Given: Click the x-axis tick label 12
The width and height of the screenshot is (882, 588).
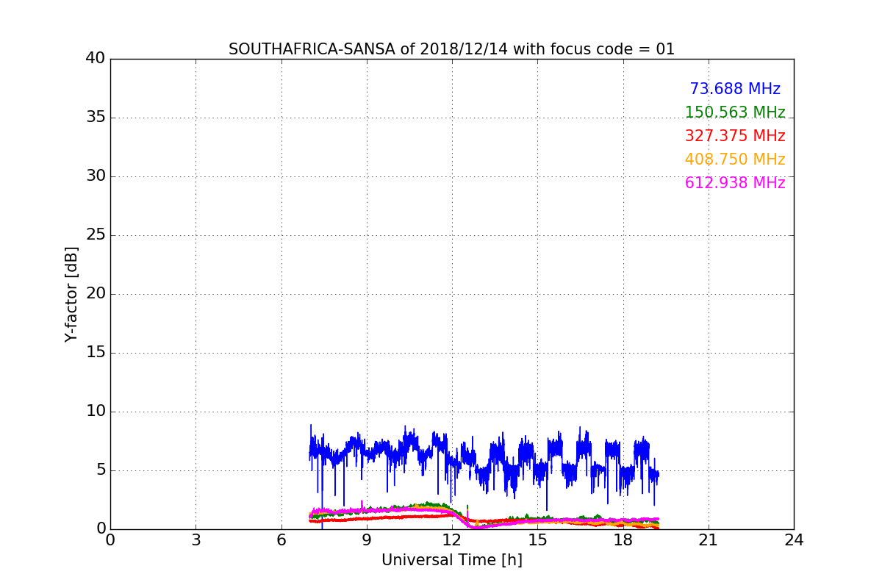Looking at the screenshot, I should point(452,540).
